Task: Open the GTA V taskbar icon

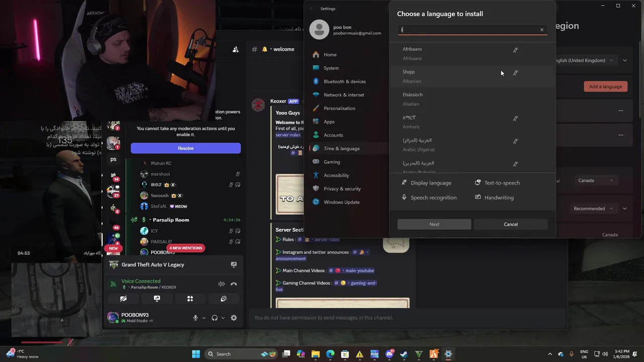Action: (x=419, y=354)
